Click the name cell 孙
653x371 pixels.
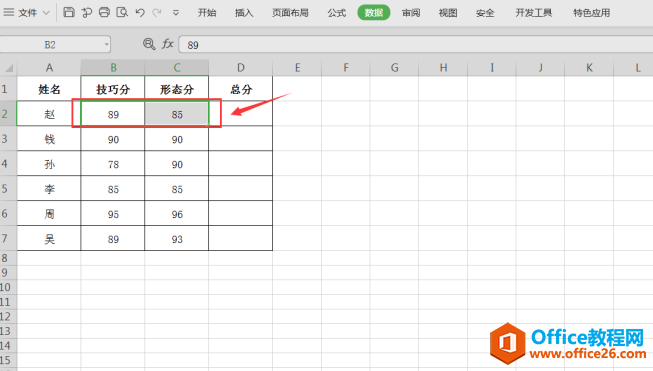tap(49, 164)
